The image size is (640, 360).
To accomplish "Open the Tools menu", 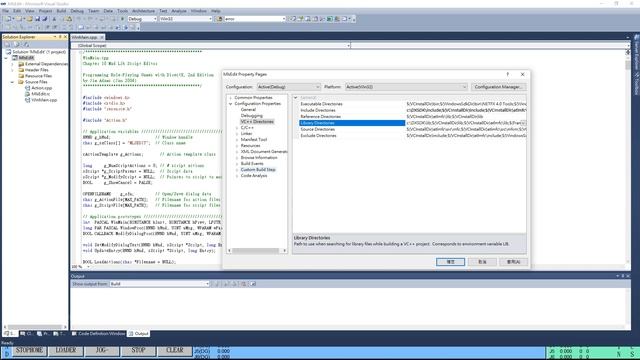I will 122,11.
